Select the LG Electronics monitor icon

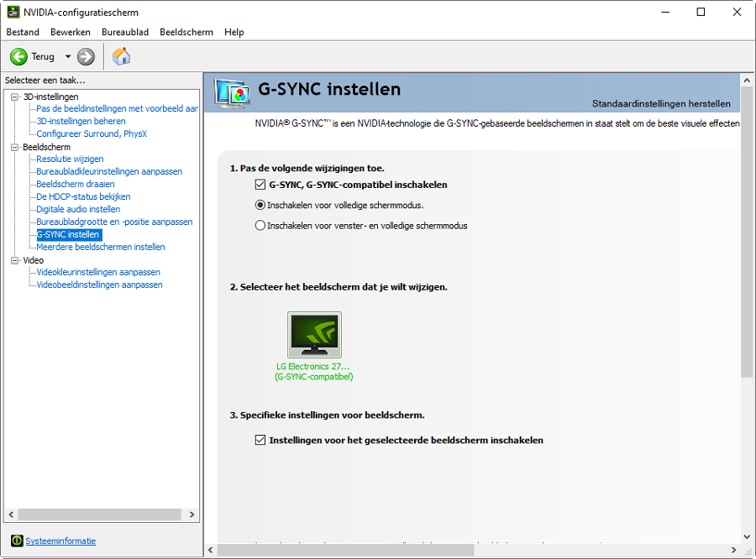coord(314,335)
